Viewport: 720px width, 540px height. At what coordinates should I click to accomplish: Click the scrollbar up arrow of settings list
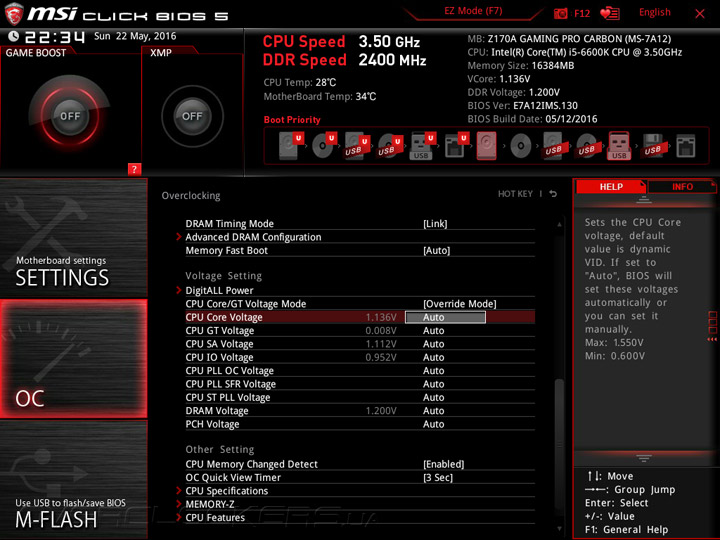point(559,224)
